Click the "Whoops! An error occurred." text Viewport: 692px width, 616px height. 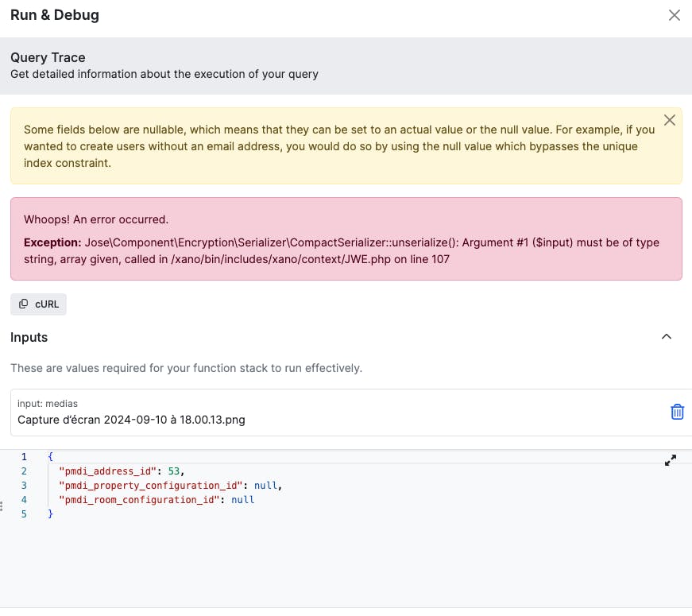[x=96, y=219]
